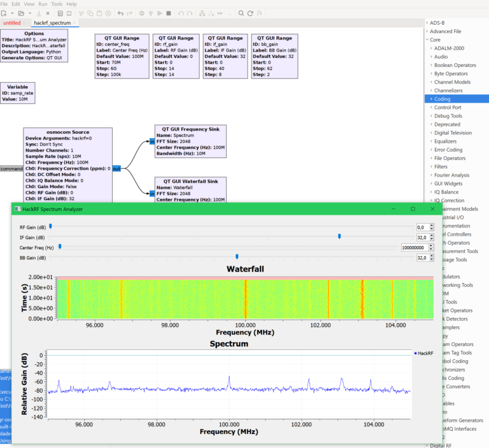Image resolution: width=489 pixels, height=448 pixels.
Task: Kill the running flow graph
Action: (168, 13)
